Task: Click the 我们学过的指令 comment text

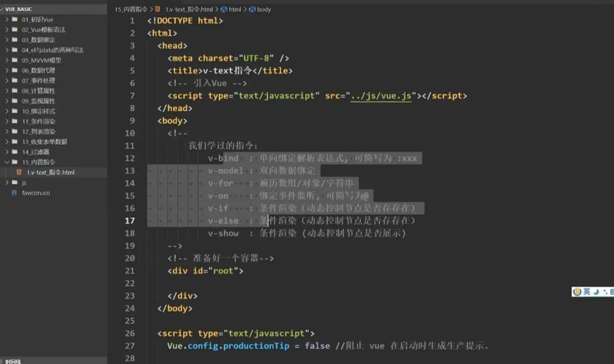Action: pos(223,146)
